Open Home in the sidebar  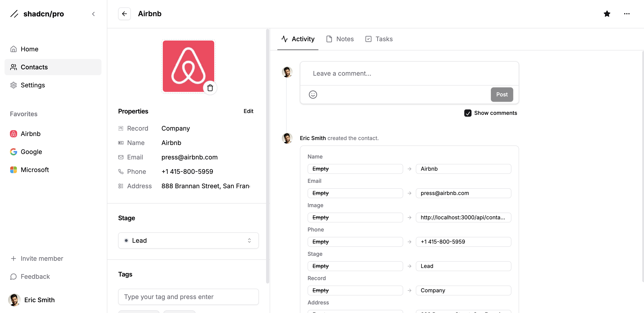[53, 49]
